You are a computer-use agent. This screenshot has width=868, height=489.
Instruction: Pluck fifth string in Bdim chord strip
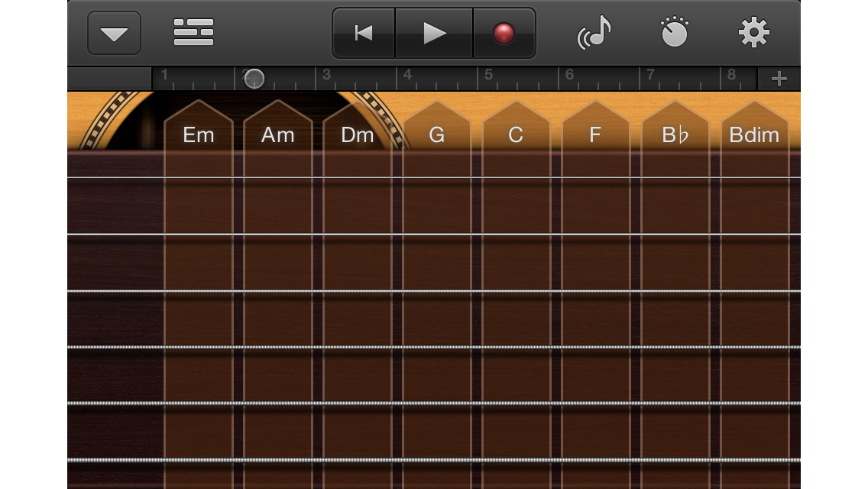click(x=754, y=403)
